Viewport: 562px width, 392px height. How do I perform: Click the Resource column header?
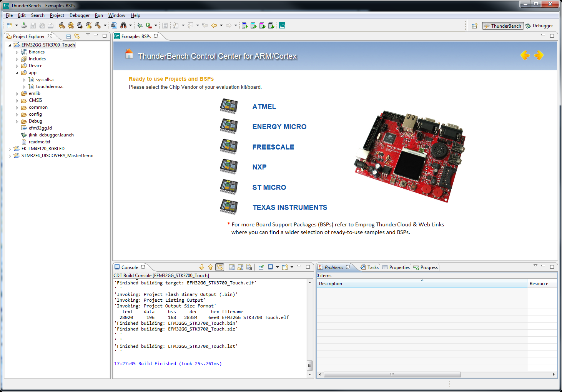(x=542, y=284)
